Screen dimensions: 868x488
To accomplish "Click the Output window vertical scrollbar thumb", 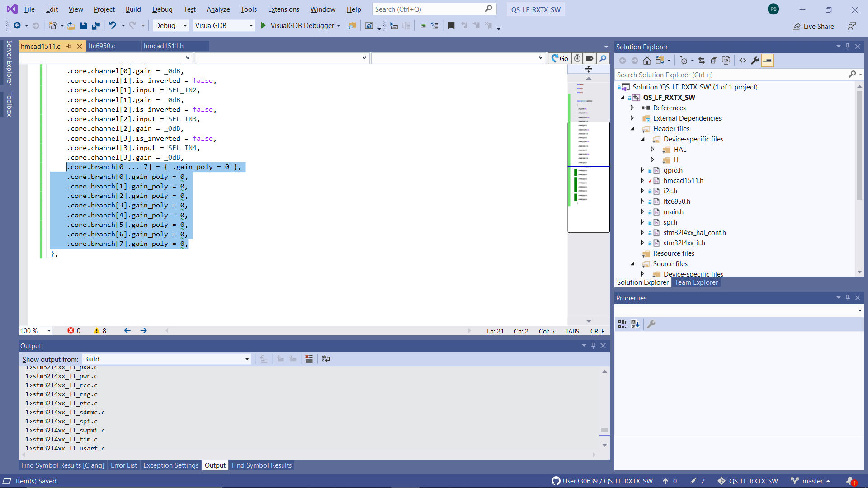I will click(604, 430).
